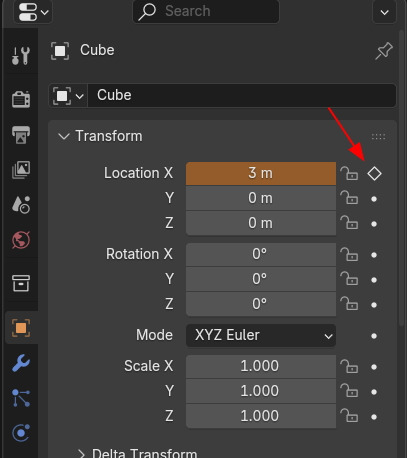
Task: Click the properties panel vertical scrollbar
Action: [x=402, y=178]
